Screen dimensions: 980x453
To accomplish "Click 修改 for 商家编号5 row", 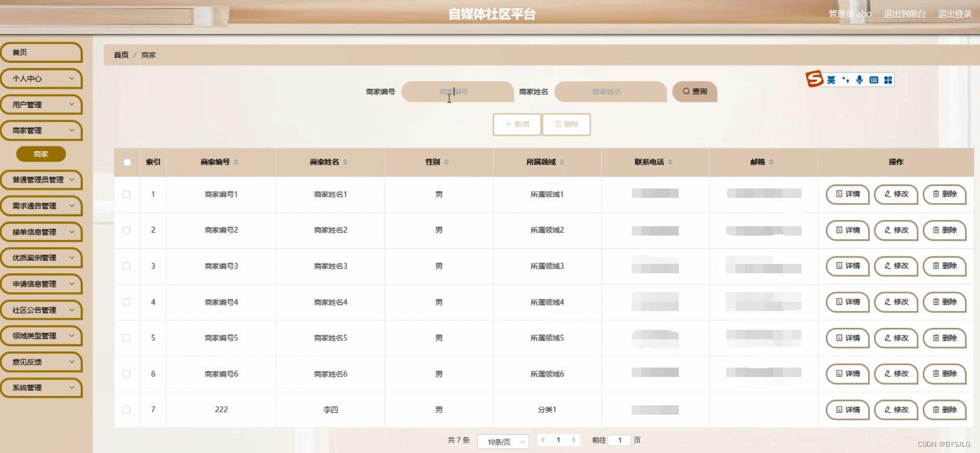I will click(896, 338).
